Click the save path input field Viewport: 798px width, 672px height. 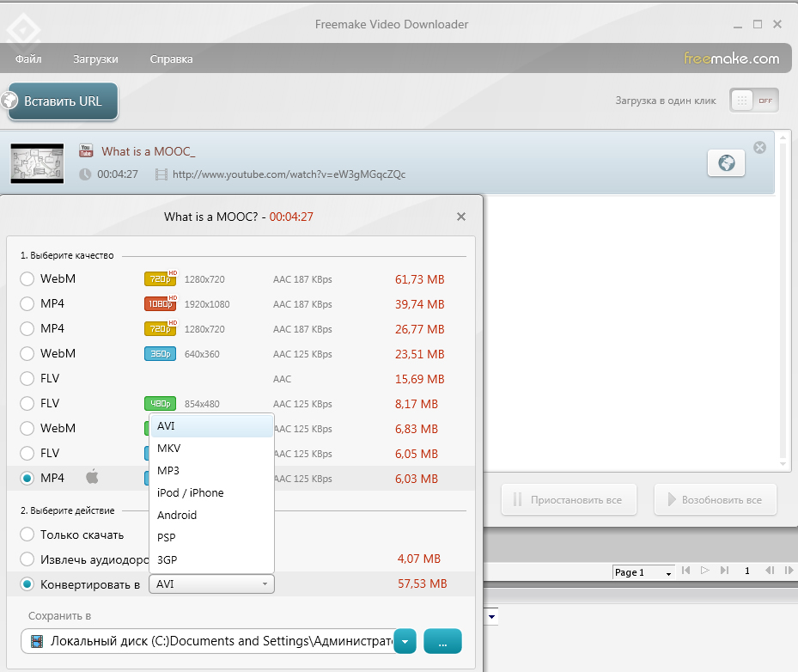click(x=208, y=641)
